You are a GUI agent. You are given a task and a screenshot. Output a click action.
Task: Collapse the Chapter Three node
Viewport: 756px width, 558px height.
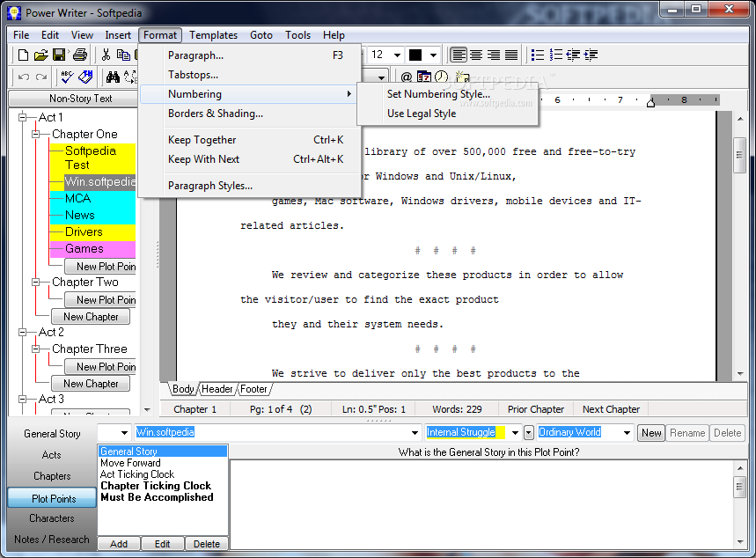[x=36, y=349]
